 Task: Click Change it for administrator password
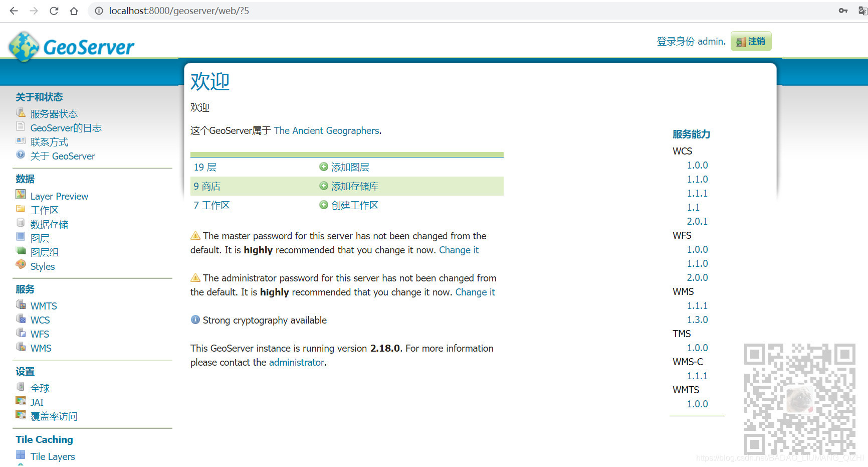click(x=475, y=292)
